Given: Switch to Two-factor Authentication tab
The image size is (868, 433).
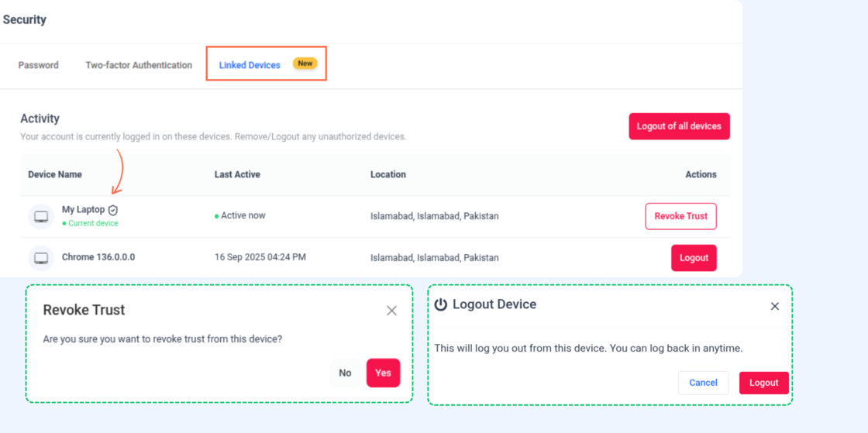Looking at the screenshot, I should tap(139, 65).
